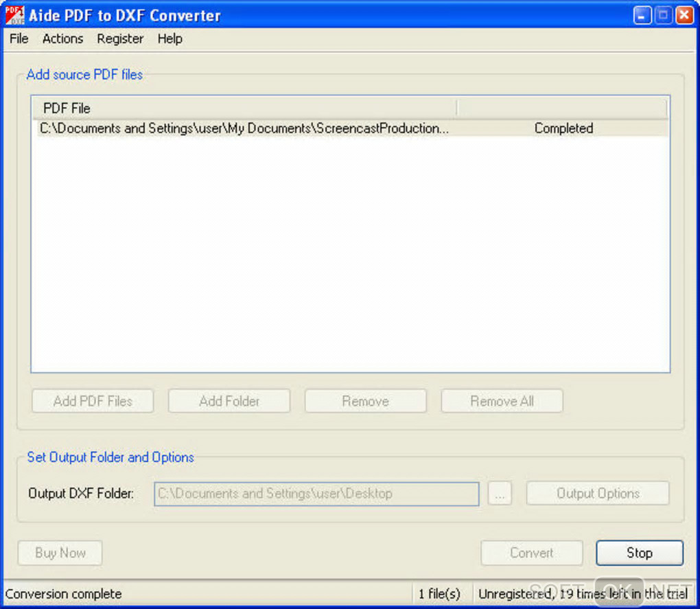This screenshot has width=700, height=609.
Task: Minimize the converter window
Action: click(x=642, y=16)
